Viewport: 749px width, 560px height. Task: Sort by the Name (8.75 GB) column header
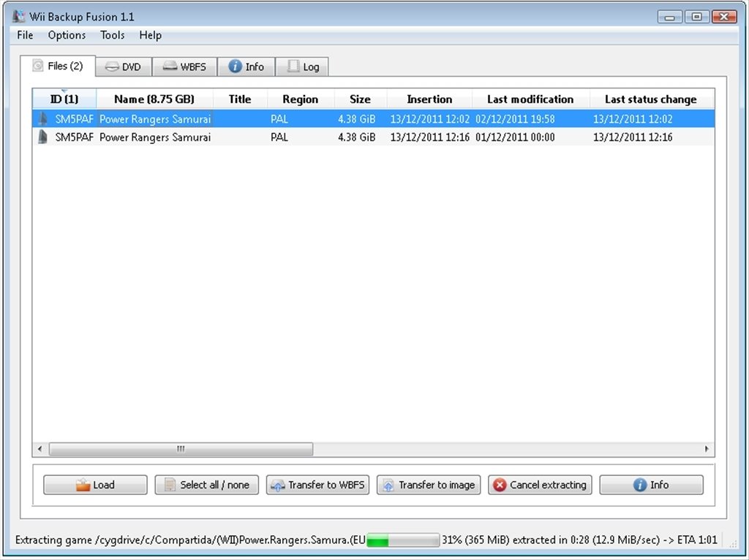click(154, 99)
